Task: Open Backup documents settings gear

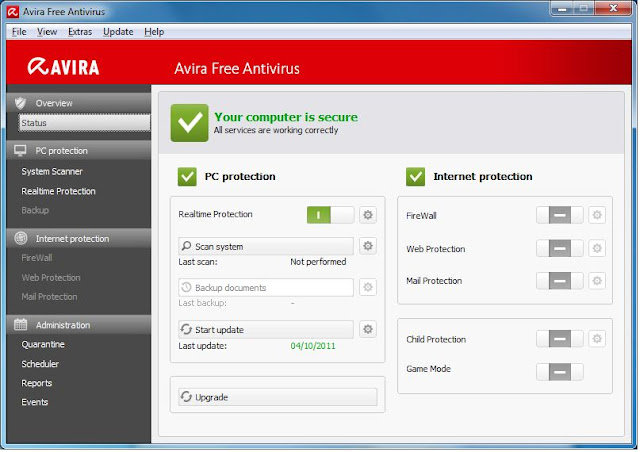Action: pyautogui.click(x=368, y=287)
